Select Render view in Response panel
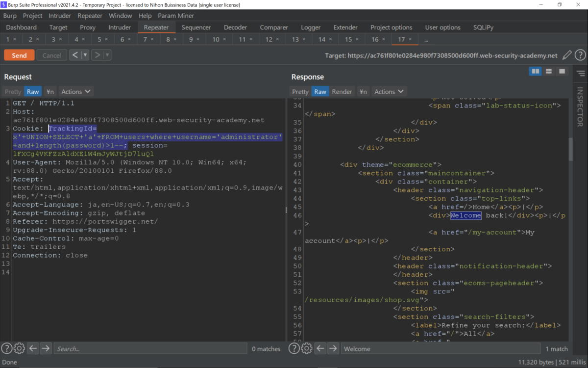 (342, 91)
